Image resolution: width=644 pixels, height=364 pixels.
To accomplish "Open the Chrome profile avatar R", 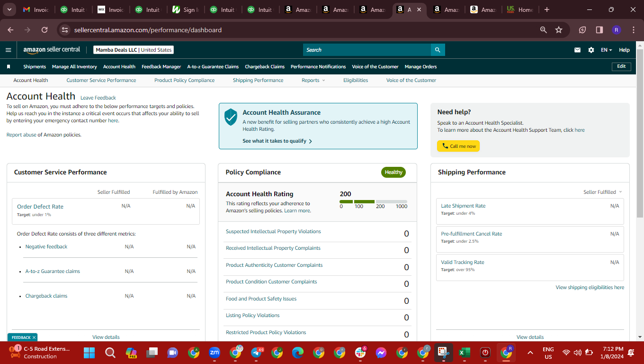I will pyautogui.click(x=616, y=30).
